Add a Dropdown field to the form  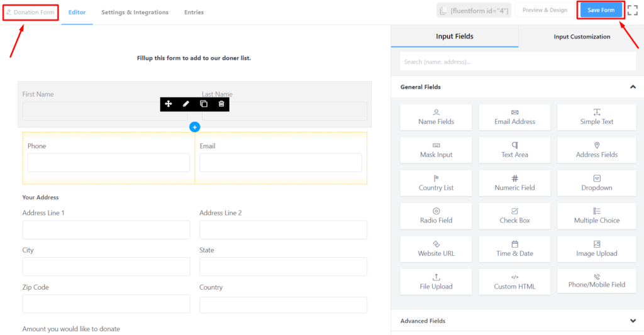(596, 183)
